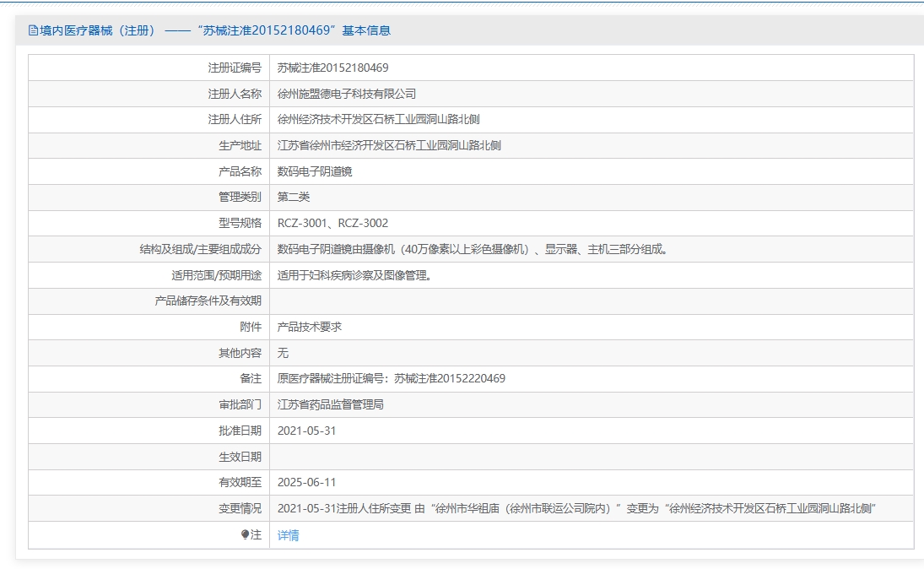
Task: Select product name 数码电子阴道镜
Action: (315, 171)
